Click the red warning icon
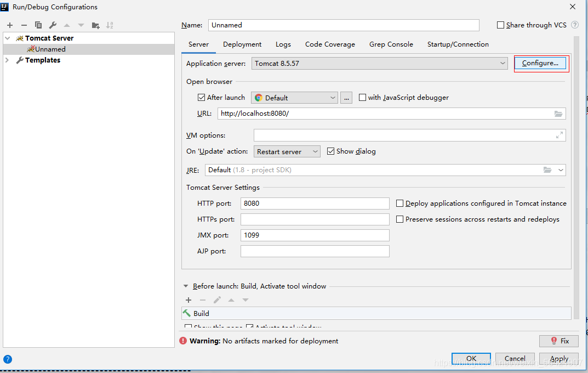Screen dimensions: 588x373 coord(183,341)
